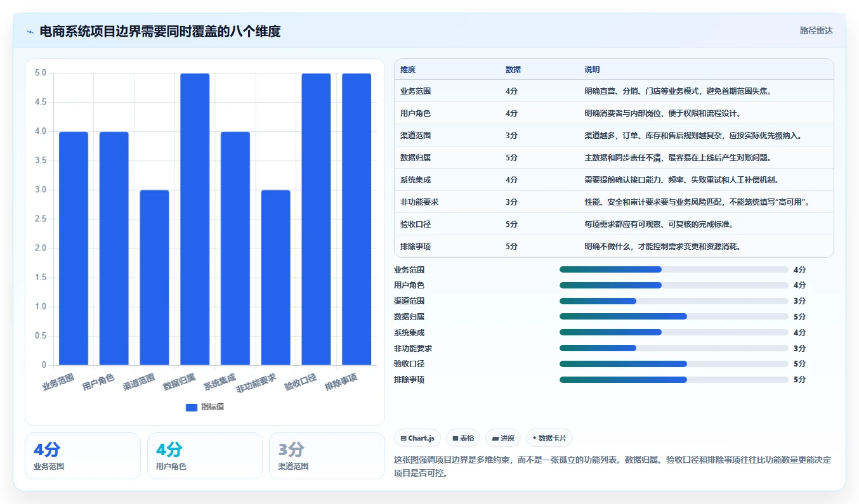
Task: Click the 5.0 y-axis tick label
Action: (41, 73)
